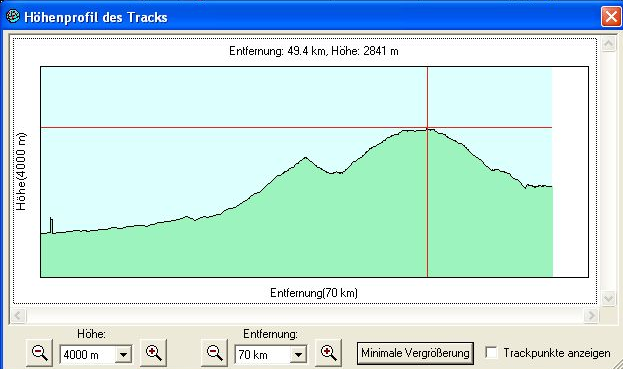The height and width of the screenshot is (369, 623).
Task: Open the 70 km distance dropdown arrow
Action: click(x=298, y=354)
